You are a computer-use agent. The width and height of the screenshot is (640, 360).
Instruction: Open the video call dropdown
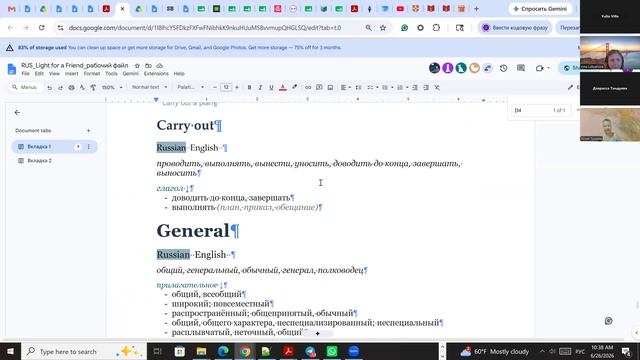(x=549, y=68)
